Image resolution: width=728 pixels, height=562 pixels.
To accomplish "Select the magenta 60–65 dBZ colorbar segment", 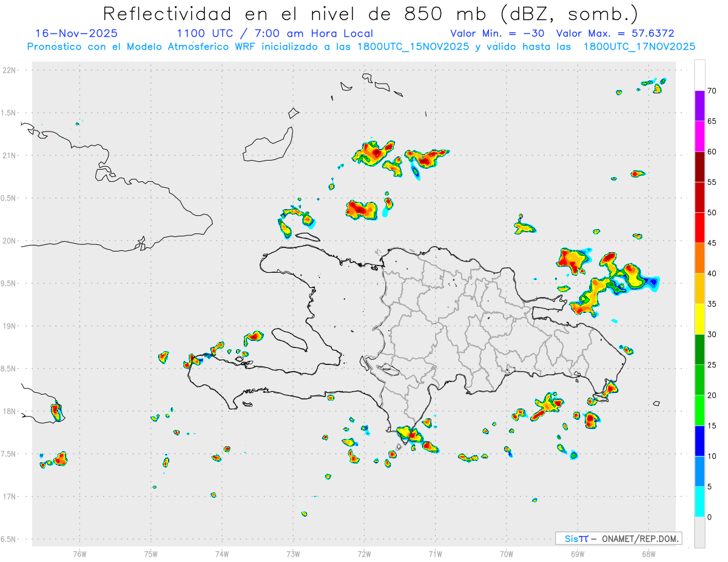I will click(699, 136).
